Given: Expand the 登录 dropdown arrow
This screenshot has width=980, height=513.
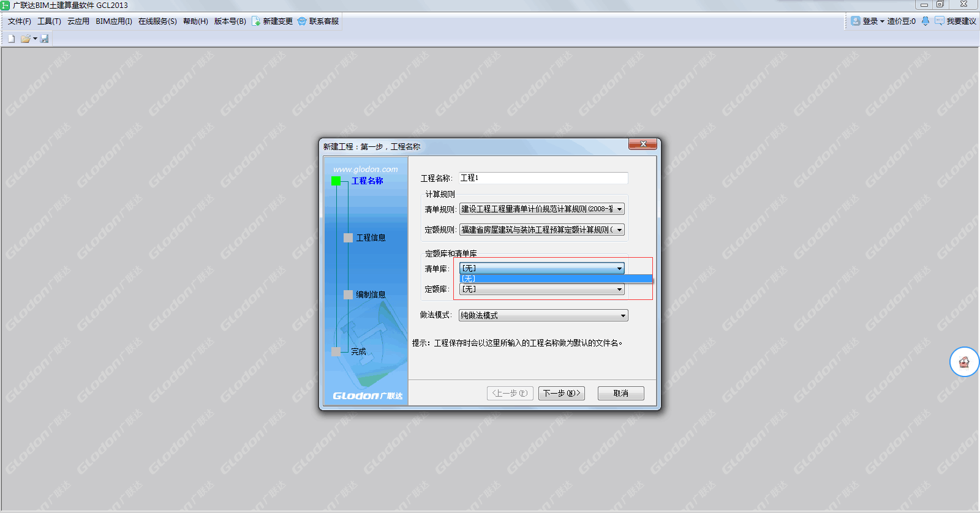Looking at the screenshot, I should [x=882, y=21].
